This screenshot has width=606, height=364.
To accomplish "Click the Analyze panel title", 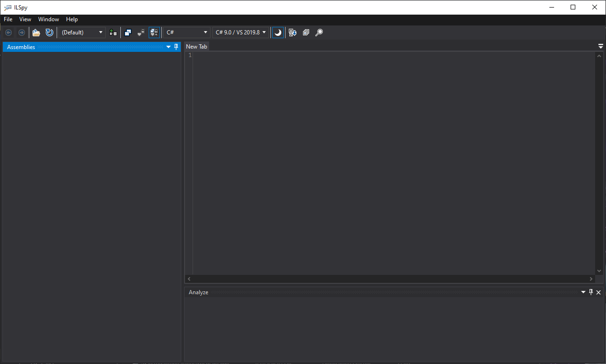I will pos(198,292).
